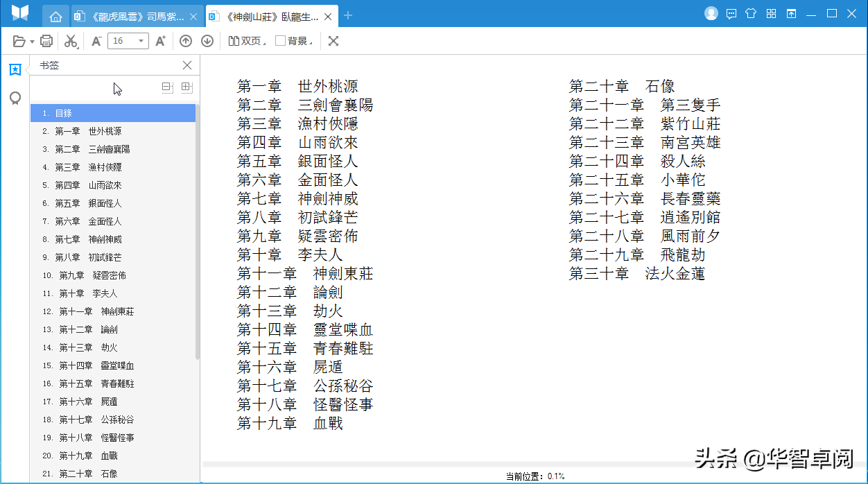Go to next page down arrow
868x484 pixels.
point(207,41)
